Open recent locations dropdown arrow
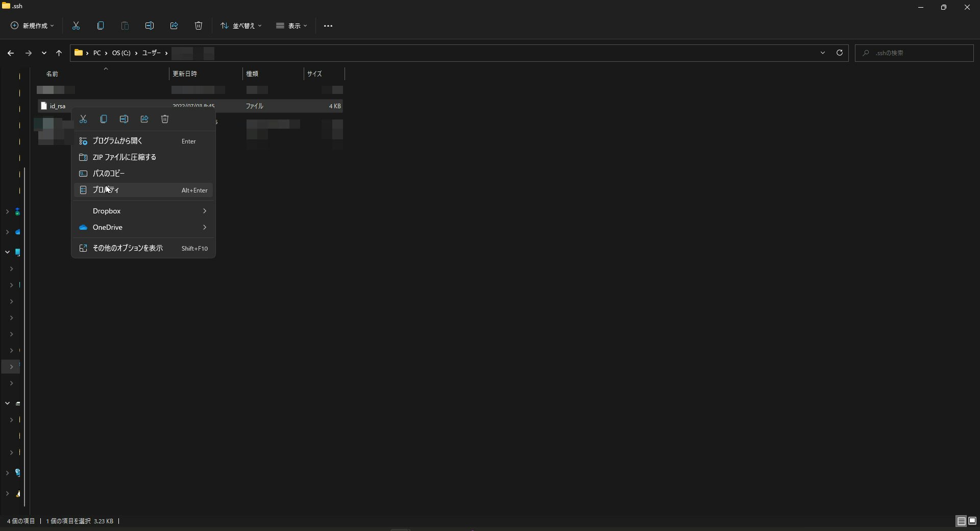The height and width of the screenshot is (531, 980). (44, 53)
